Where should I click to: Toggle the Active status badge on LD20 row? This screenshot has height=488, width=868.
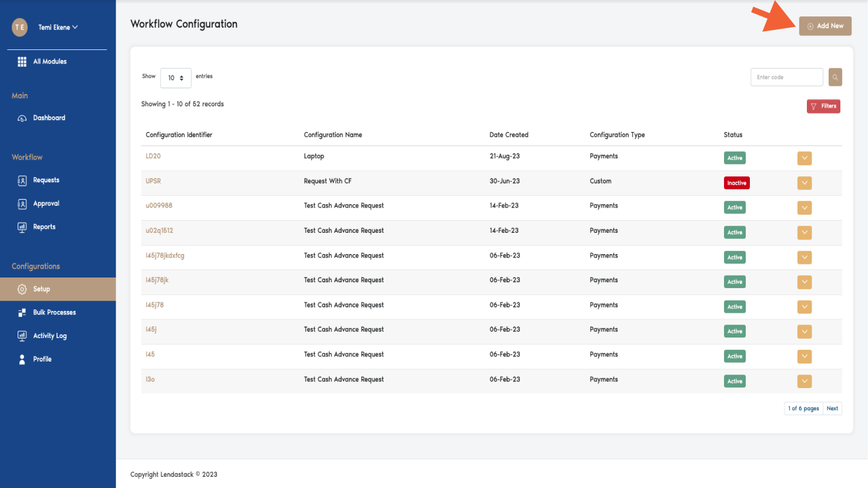coord(735,158)
